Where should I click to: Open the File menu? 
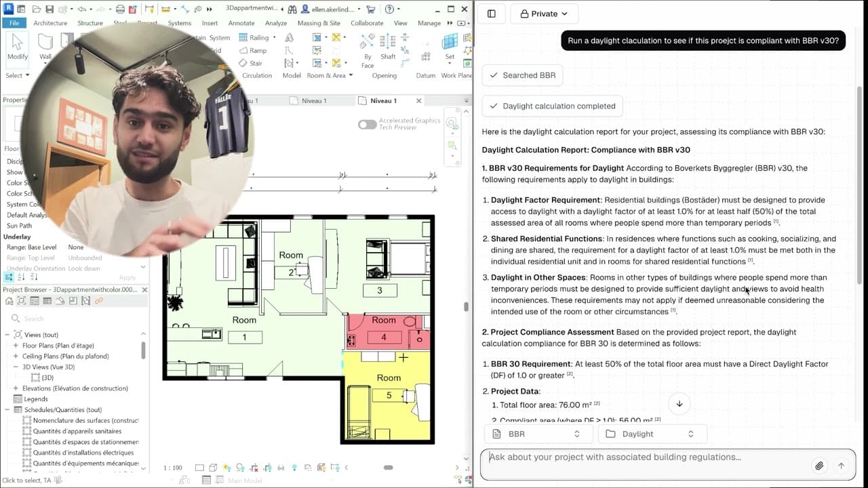pos(14,23)
